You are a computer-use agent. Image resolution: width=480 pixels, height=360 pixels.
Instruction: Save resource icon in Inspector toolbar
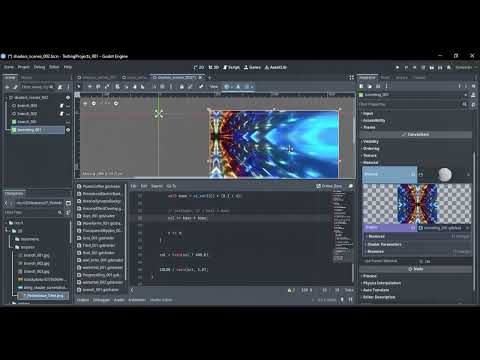tap(378, 86)
